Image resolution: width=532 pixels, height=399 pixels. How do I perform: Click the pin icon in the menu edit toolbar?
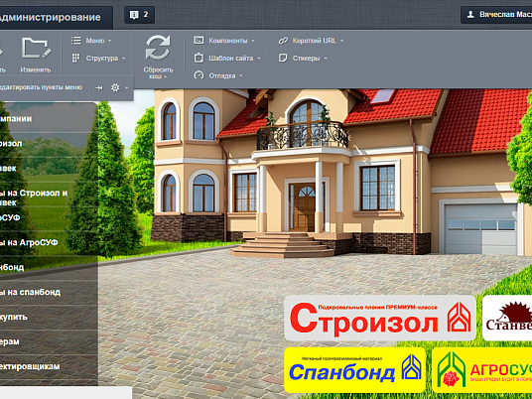click(x=98, y=88)
